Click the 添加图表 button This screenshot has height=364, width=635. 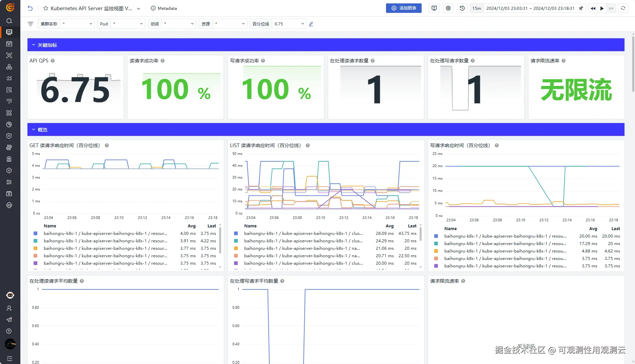tap(404, 8)
